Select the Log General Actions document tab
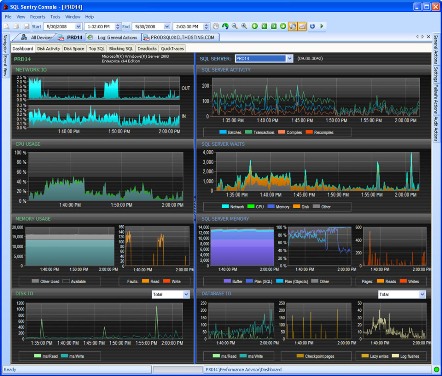This screenshot has width=442, height=376. click(113, 37)
